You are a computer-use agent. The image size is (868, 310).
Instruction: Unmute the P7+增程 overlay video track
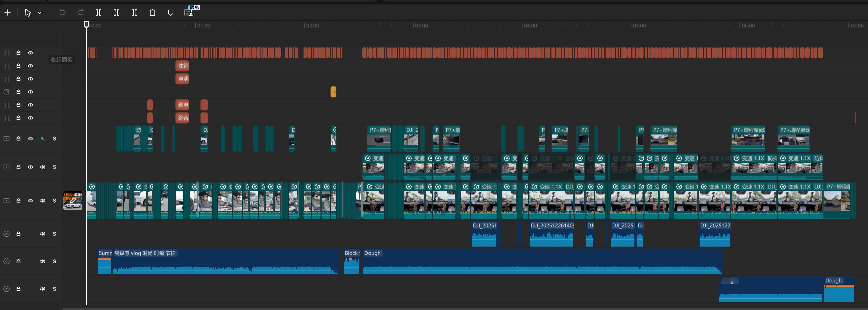coord(42,138)
